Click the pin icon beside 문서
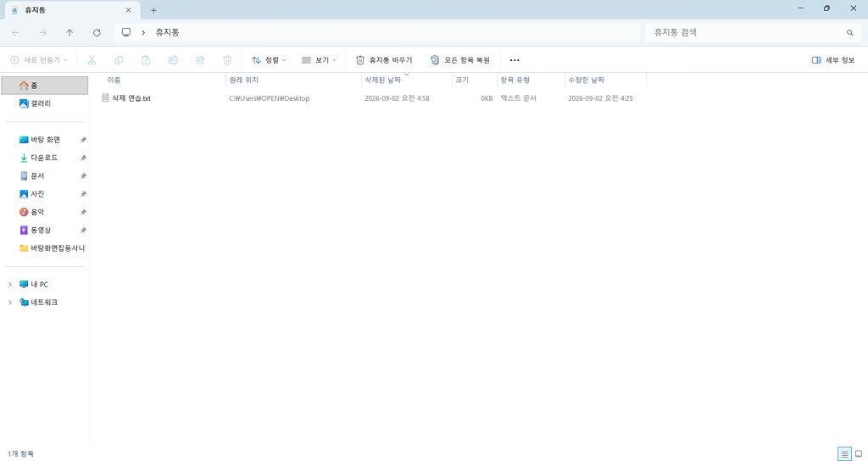The width and height of the screenshot is (868, 461). click(83, 176)
